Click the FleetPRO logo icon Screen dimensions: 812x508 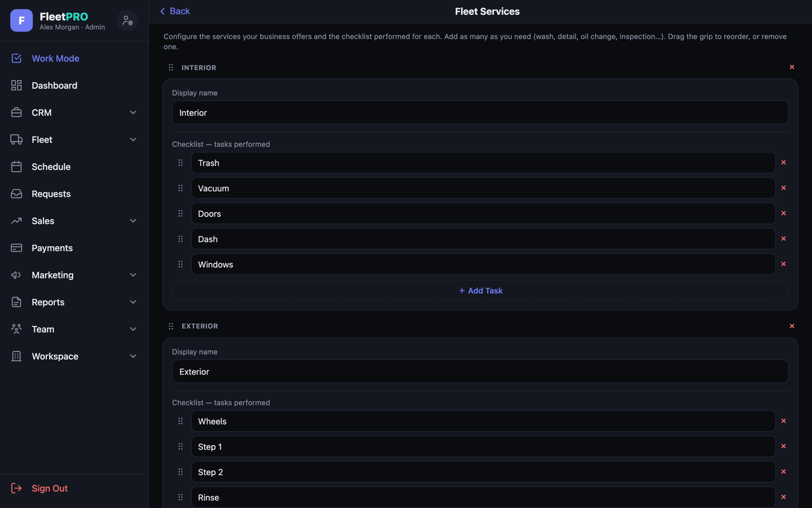point(21,20)
